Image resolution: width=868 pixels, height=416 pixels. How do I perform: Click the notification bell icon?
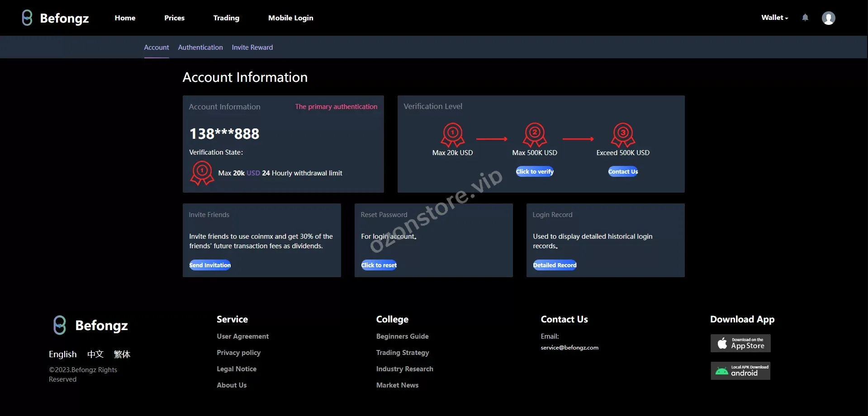click(x=805, y=18)
